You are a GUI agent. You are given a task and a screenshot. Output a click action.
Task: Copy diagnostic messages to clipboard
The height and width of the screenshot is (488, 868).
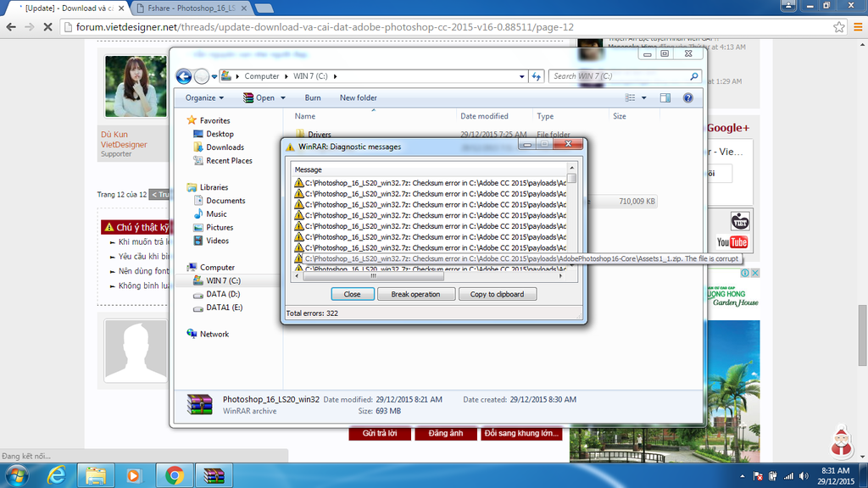[497, 294]
